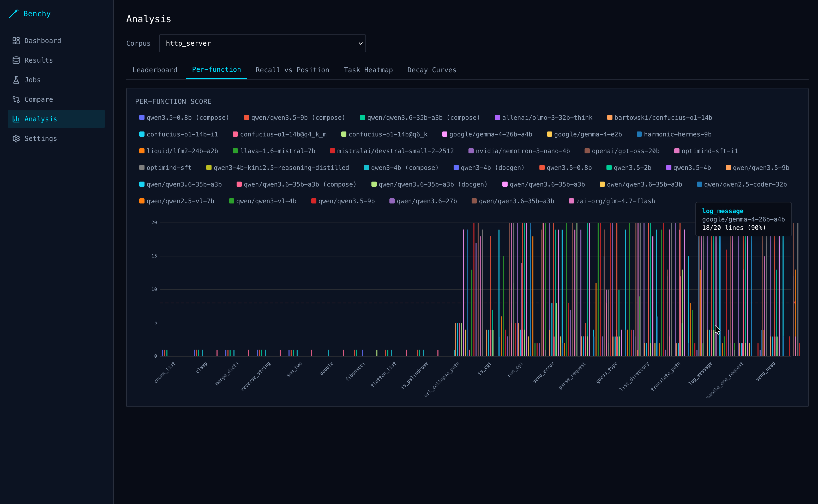Click the purple swatch beside qwen/qwen3.6-27b

coord(392,201)
